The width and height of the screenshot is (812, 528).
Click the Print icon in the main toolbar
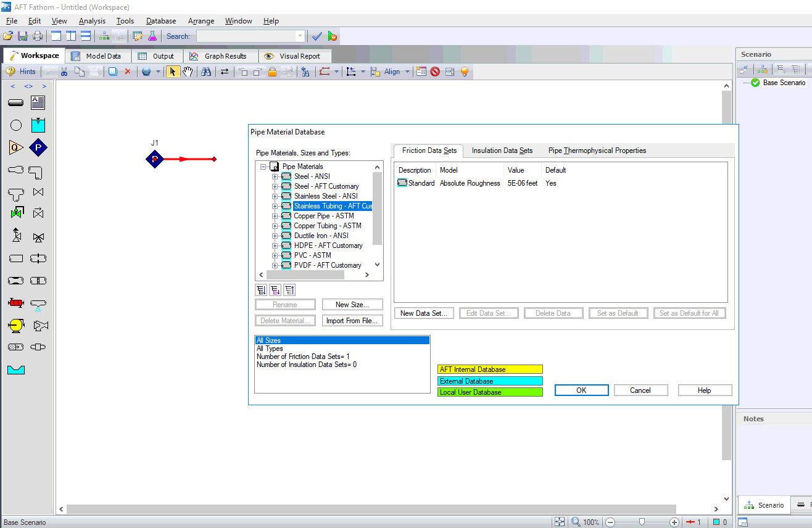click(38, 36)
